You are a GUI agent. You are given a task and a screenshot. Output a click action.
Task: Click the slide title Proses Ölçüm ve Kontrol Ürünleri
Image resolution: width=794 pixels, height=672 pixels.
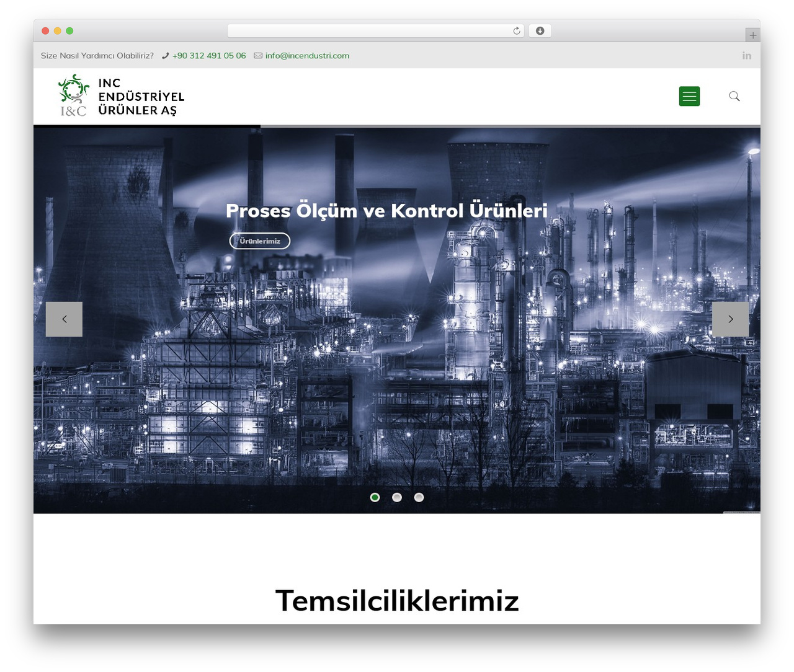386,211
